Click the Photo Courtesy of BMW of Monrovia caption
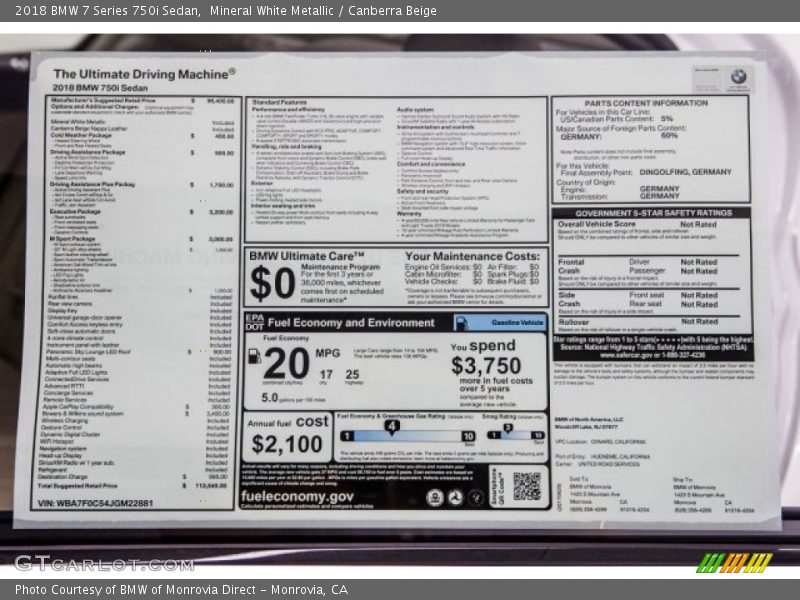The width and height of the screenshot is (800, 600). (x=181, y=590)
